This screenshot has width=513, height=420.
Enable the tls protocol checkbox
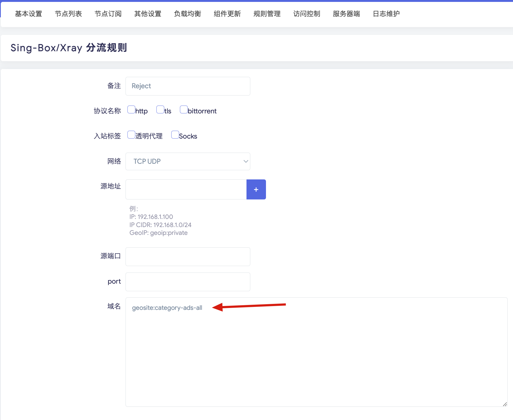click(160, 109)
